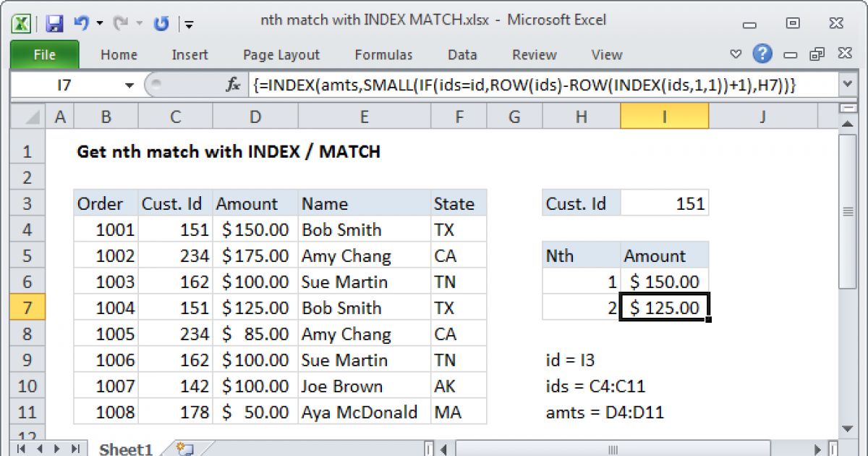Viewport: 868px width, 456px height.
Task: Click the blue Repeat icon in Quick Access Toolbar
Action: (161, 23)
